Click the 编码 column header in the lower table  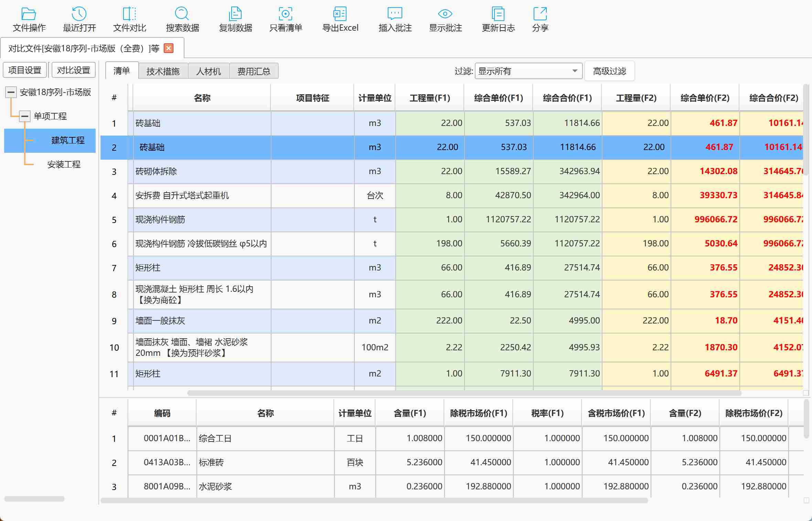click(162, 413)
